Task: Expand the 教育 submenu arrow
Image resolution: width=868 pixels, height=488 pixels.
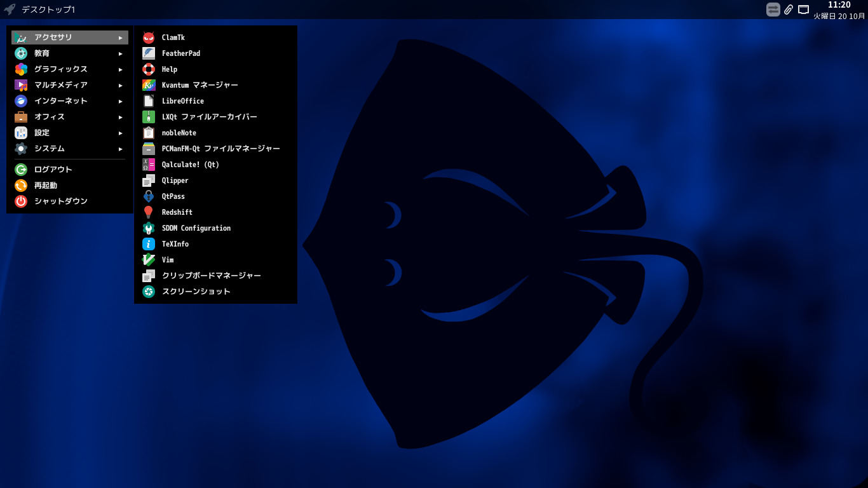Action: tap(120, 53)
